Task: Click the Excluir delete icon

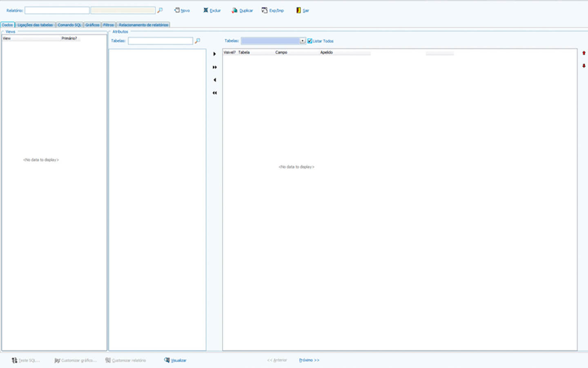Action: tap(206, 10)
